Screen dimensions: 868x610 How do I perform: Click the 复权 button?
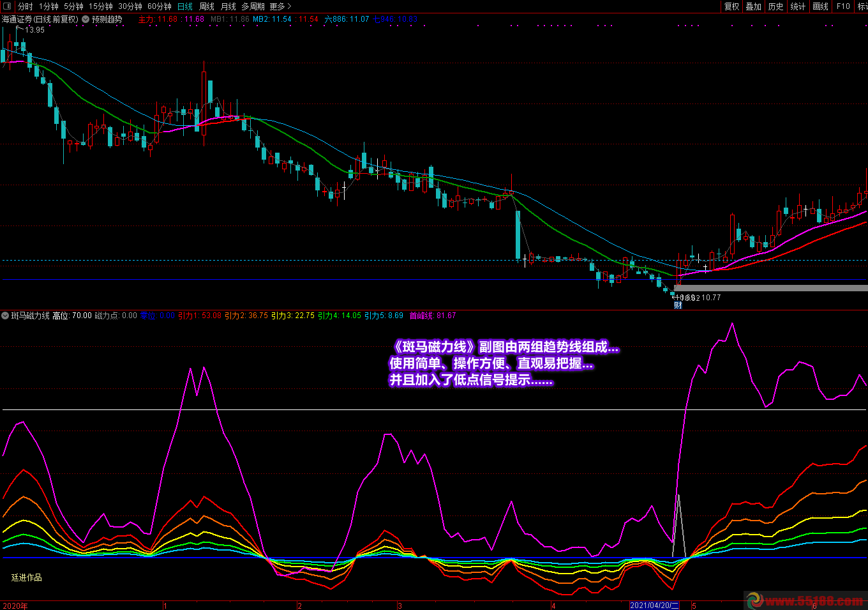(731, 6)
